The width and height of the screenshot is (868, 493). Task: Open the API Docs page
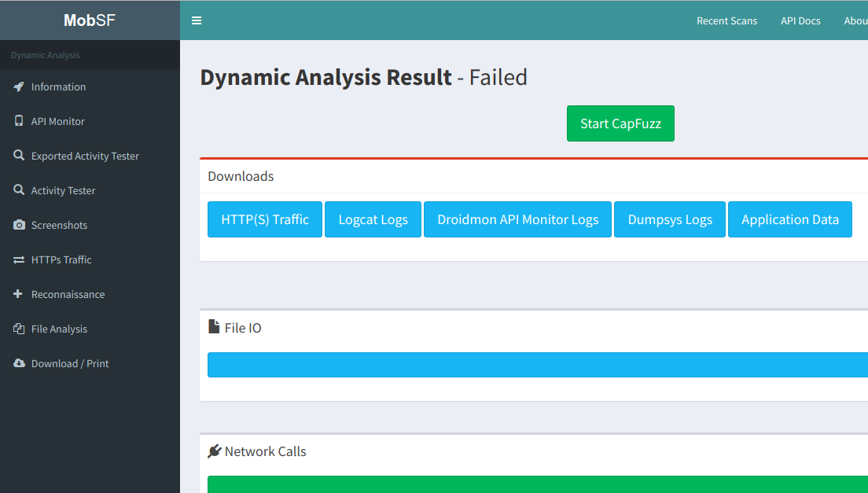[x=800, y=20]
